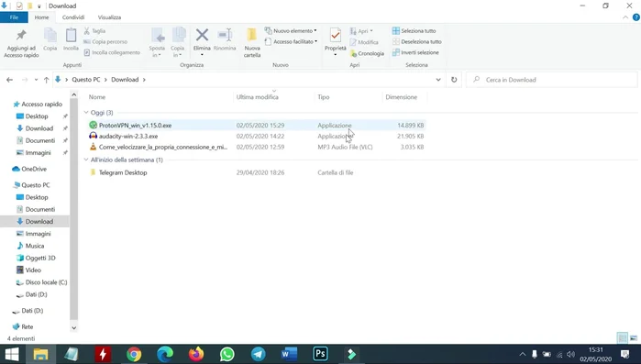Click the Copia ribbon icon

50,36
